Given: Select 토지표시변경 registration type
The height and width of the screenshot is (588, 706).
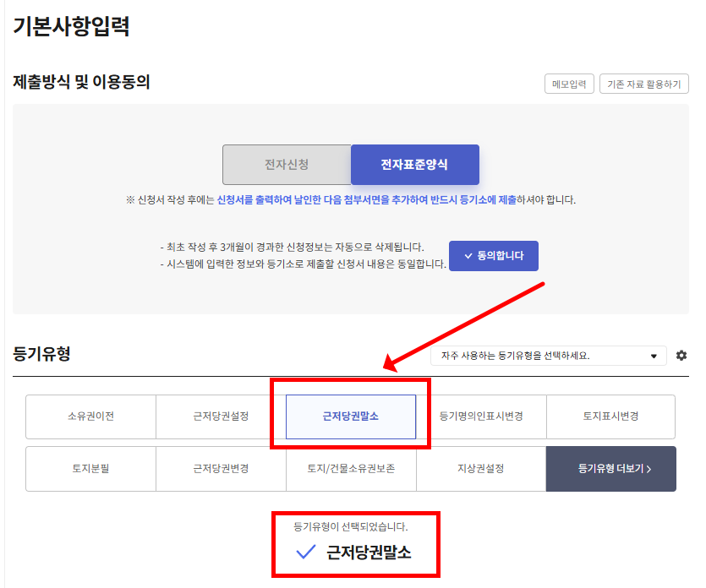Looking at the screenshot, I should (x=611, y=416).
